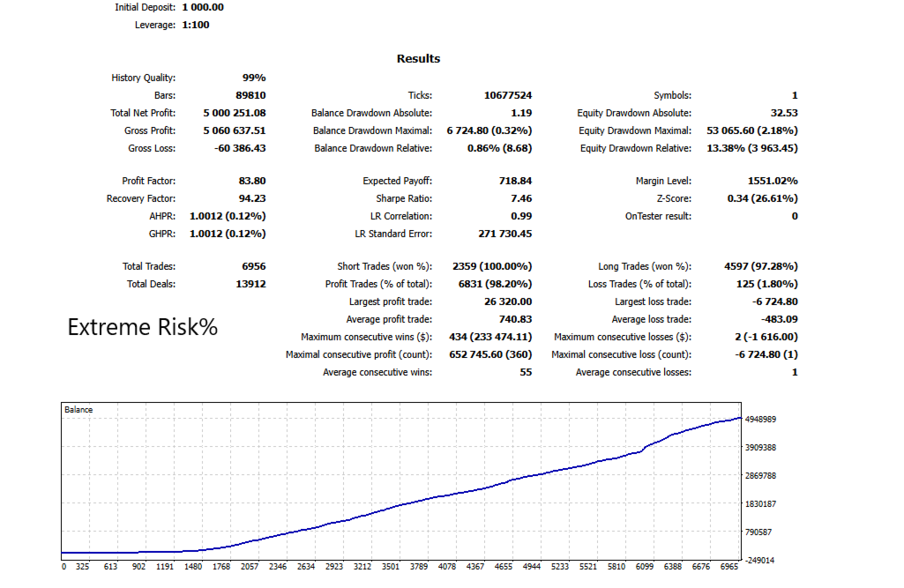Select Balance Drawdown Relative value 0.86% (8.68)

click(499, 148)
